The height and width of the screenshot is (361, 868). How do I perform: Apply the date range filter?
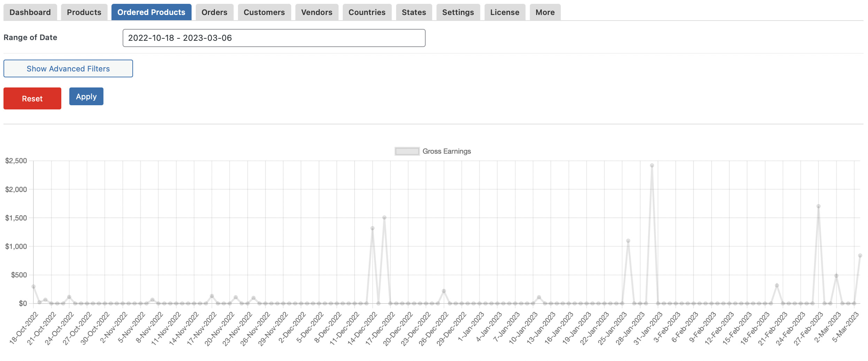coord(86,96)
